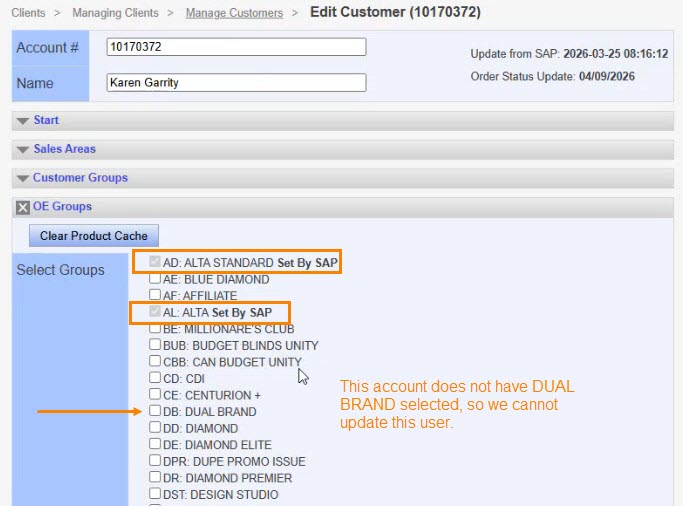Navigate to Clients breadcrumb
Viewport: 683px width, 506px height.
[x=28, y=13]
